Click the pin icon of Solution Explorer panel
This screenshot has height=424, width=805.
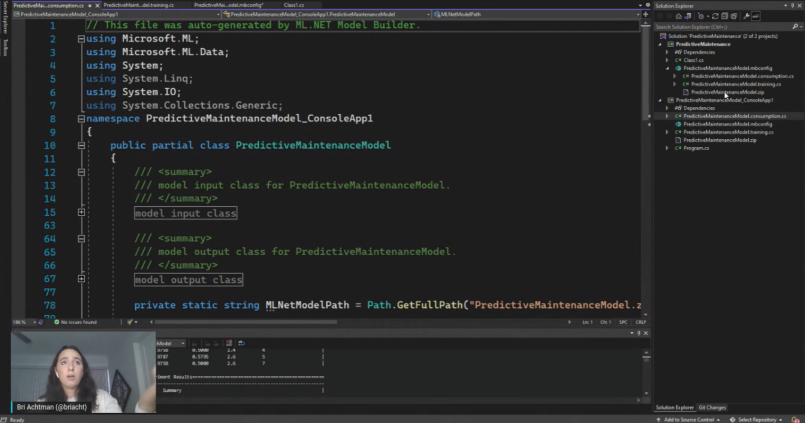pyautogui.click(x=793, y=6)
